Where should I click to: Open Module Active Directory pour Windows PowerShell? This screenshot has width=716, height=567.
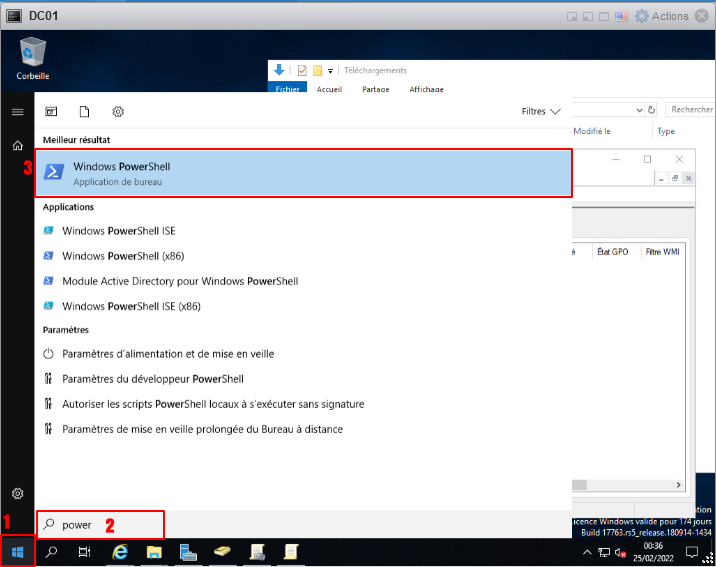coord(180,281)
